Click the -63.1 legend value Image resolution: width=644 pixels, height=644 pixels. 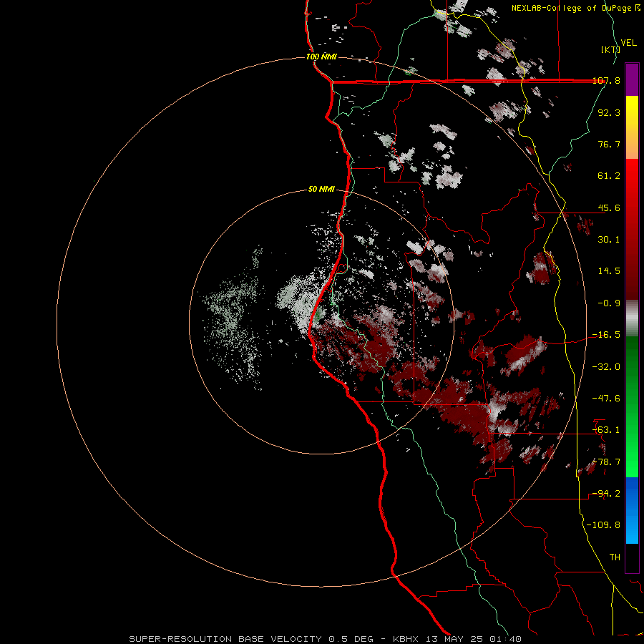(x=606, y=430)
